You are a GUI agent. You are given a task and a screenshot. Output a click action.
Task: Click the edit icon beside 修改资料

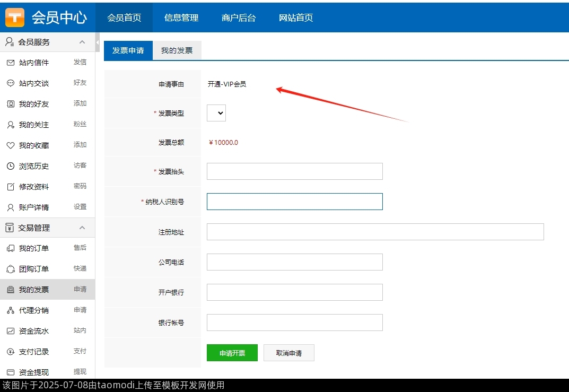point(12,186)
